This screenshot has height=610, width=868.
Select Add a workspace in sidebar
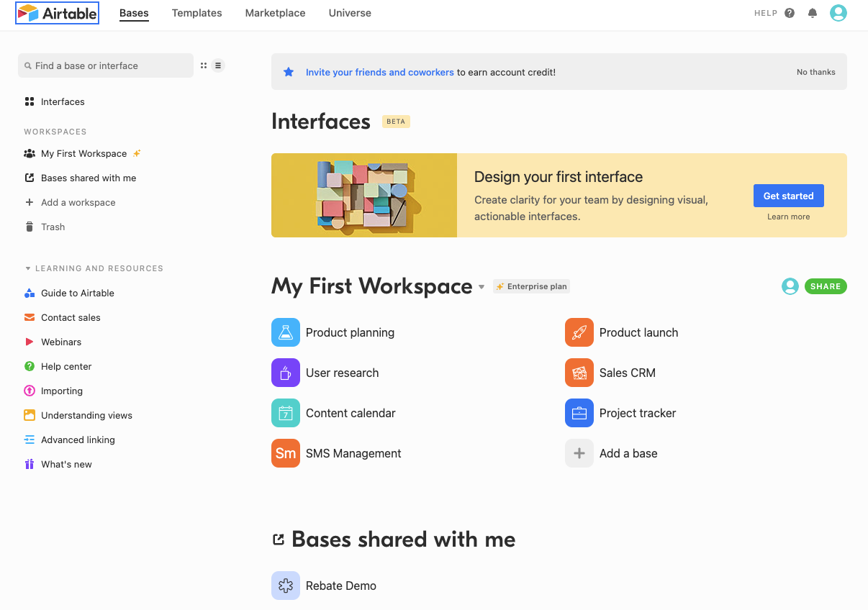pos(78,202)
